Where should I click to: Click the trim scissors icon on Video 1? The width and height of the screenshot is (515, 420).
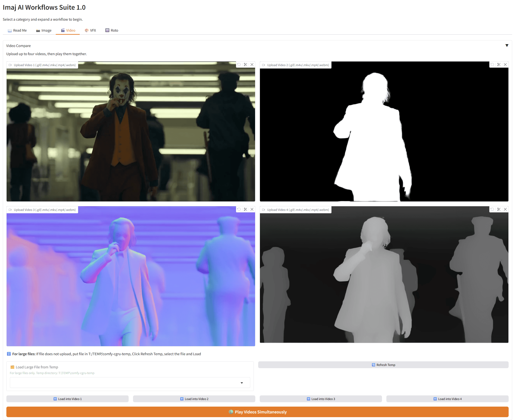tap(245, 65)
